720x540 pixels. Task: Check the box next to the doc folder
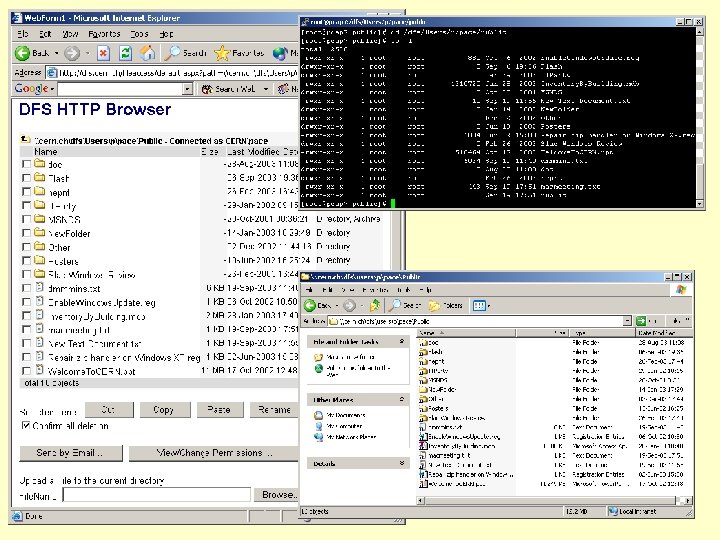point(26,164)
